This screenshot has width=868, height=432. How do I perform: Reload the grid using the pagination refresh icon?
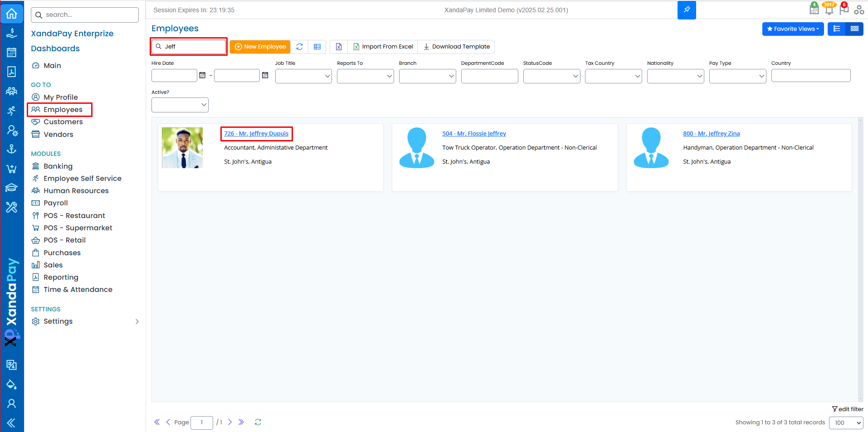point(258,422)
